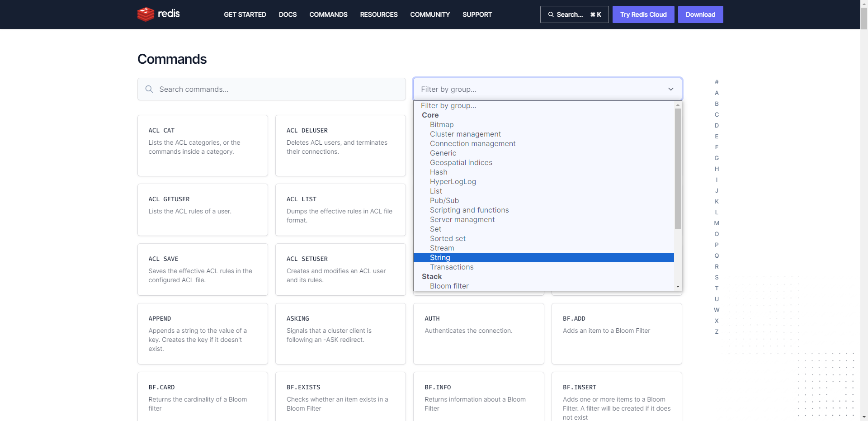Open the ACL DELUSER command card

[x=340, y=146]
